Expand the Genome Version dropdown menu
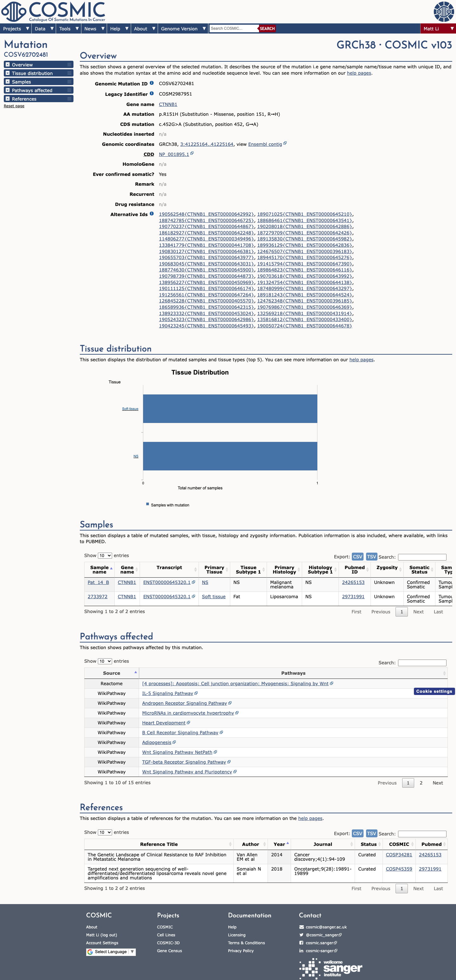The width and height of the screenshot is (456, 980). [x=183, y=28]
